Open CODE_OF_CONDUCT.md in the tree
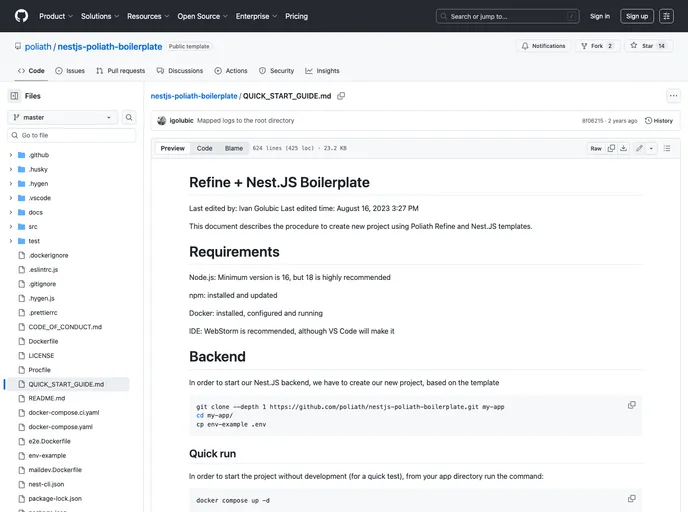 pyautogui.click(x=65, y=327)
